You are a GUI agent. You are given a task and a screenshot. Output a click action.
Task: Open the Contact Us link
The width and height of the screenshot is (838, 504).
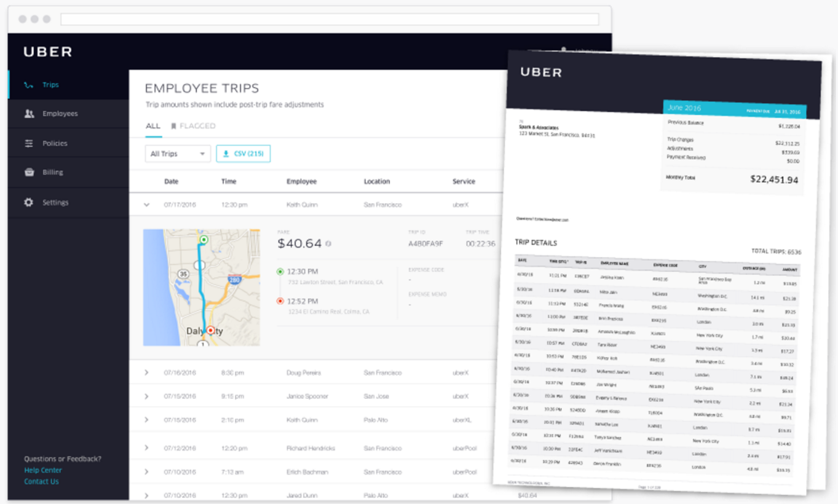point(41,481)
